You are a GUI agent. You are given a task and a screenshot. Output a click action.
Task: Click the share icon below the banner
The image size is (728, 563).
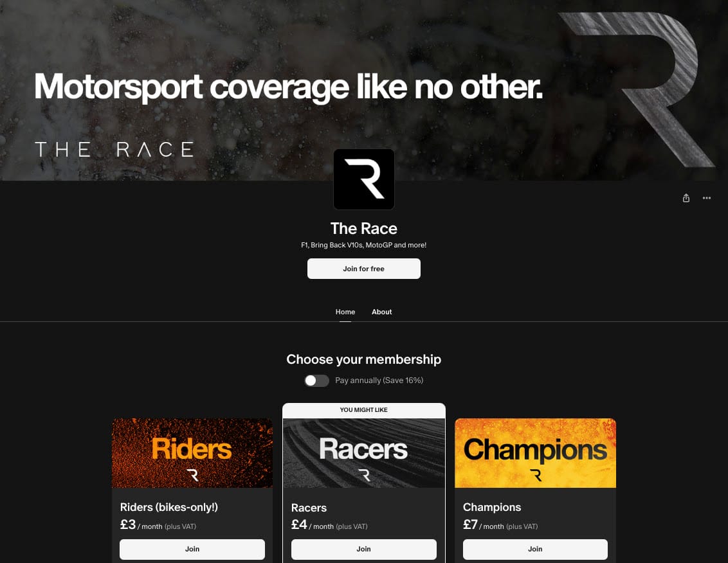coord(686,198)
